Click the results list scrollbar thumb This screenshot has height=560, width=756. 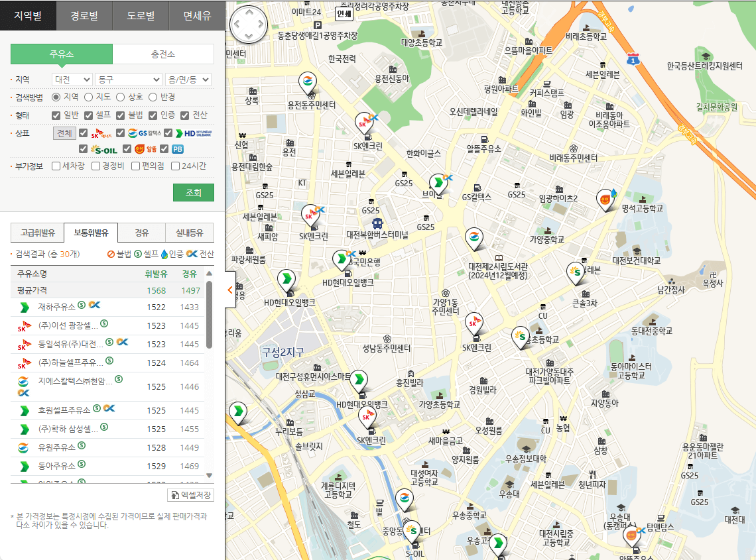(x=210, y=314)
